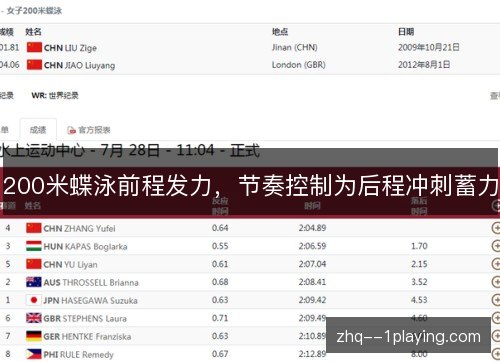Viewport: 500px width, 362px height.
Task: Click the China flag next to LIU Zige
Action: coord(34,47)
